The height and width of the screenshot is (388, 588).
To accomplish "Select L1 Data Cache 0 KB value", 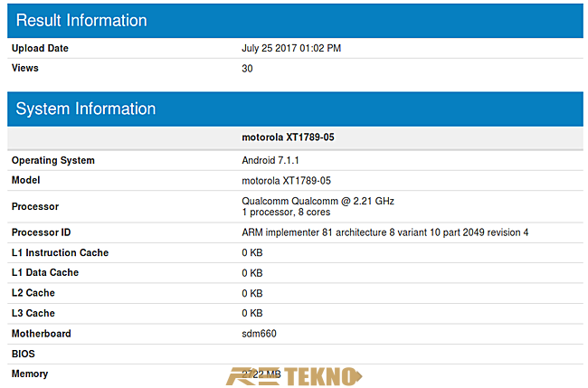I will point(252,273).
